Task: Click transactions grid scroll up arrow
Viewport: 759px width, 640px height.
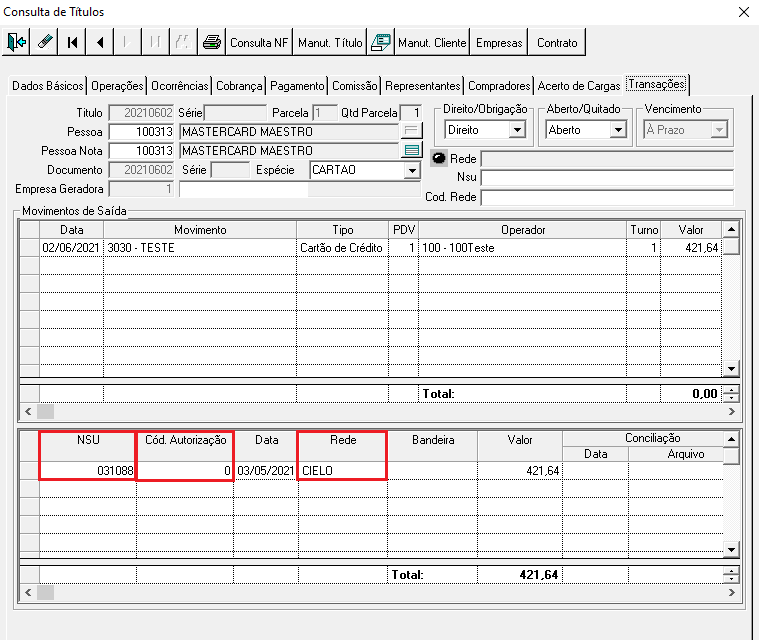Action: (731, 439)
